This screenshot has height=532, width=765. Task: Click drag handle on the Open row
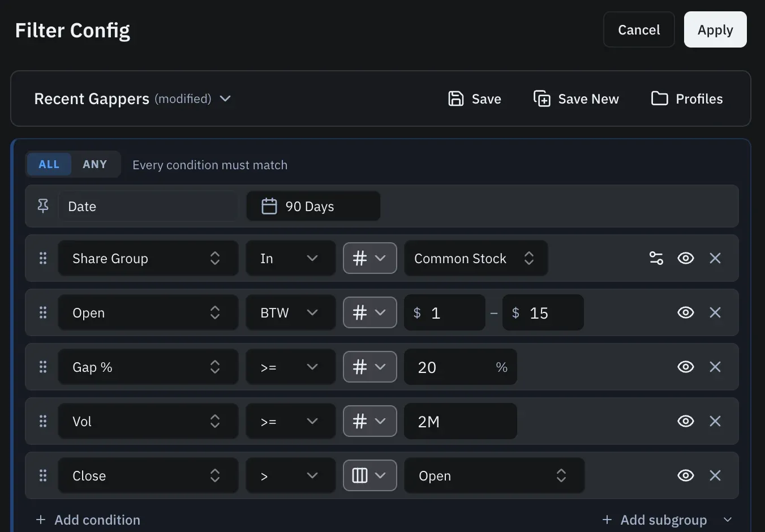coord(43,312)
